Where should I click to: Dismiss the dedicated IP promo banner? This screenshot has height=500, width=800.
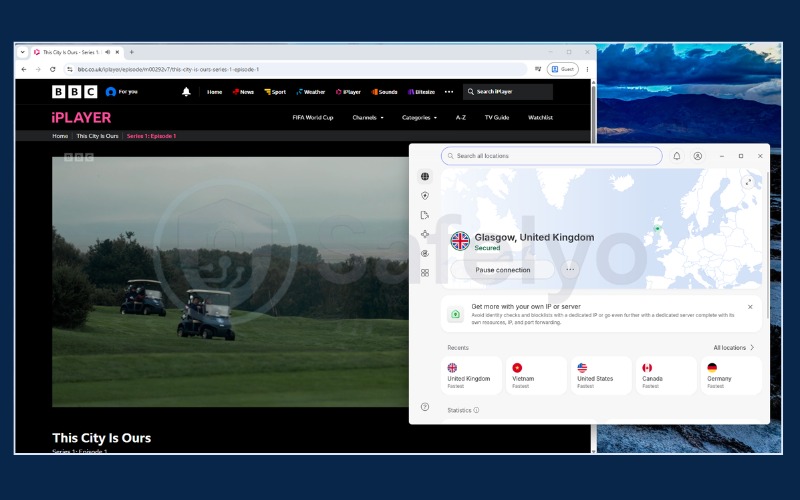[750, 307]
